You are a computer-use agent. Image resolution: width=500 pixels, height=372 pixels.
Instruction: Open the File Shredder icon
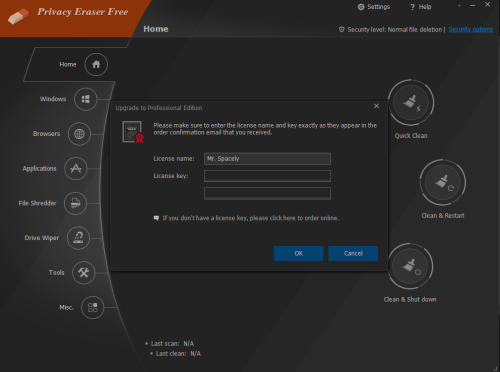coord(75,203)
